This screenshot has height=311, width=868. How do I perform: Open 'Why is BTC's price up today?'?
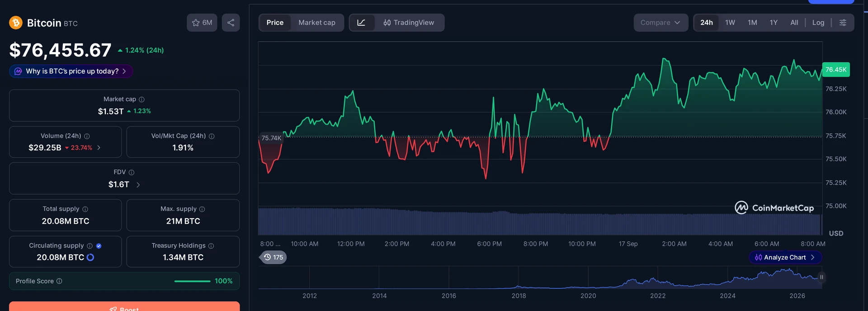point(71,71)
